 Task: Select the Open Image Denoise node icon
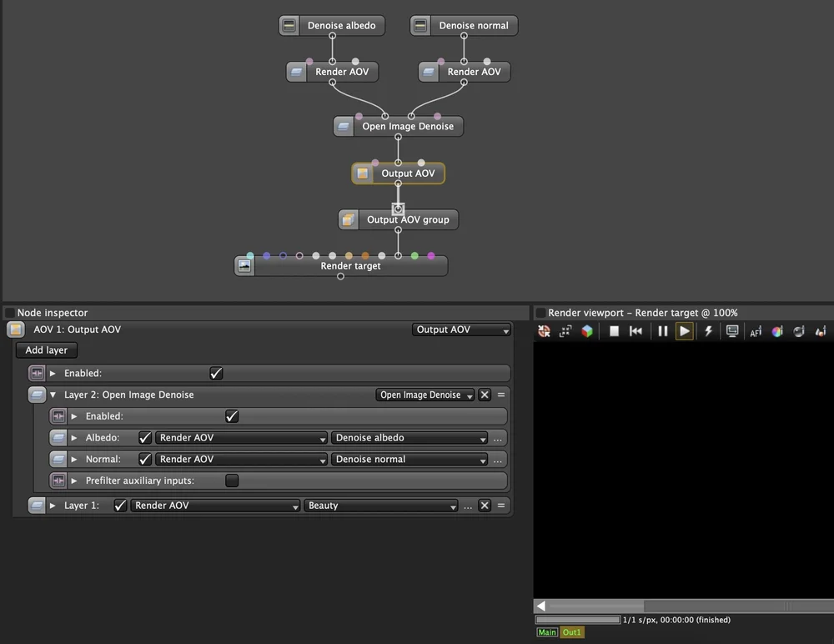tap(344, 127)
